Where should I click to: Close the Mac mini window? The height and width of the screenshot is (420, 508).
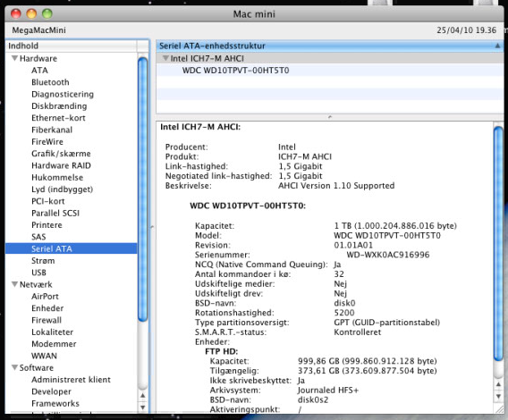point(16,13)
